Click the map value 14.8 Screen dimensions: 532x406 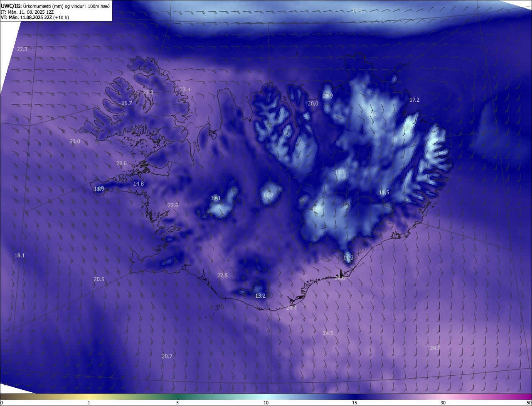[x=138, y=183]
